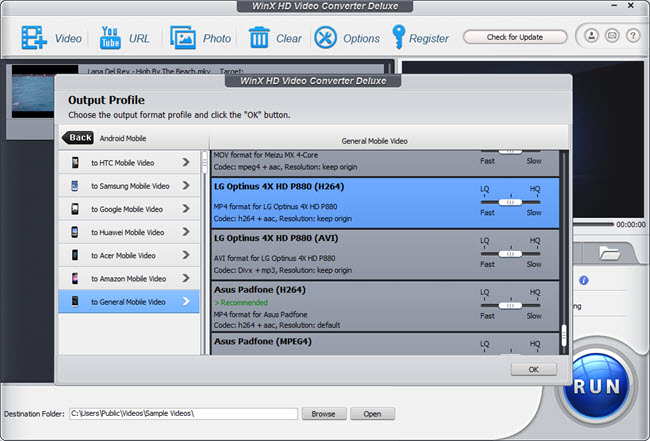650x441 pixels.
Task: Click the Options toolbar label
Action: (x=361, y=39)
